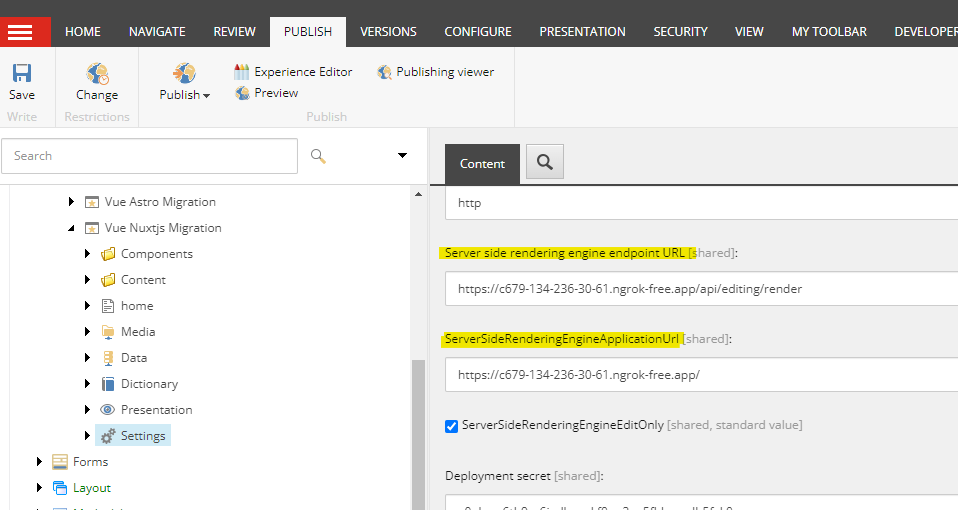Click the Change restrictions globe icon
Screen dimensions: 958x510
97,73
